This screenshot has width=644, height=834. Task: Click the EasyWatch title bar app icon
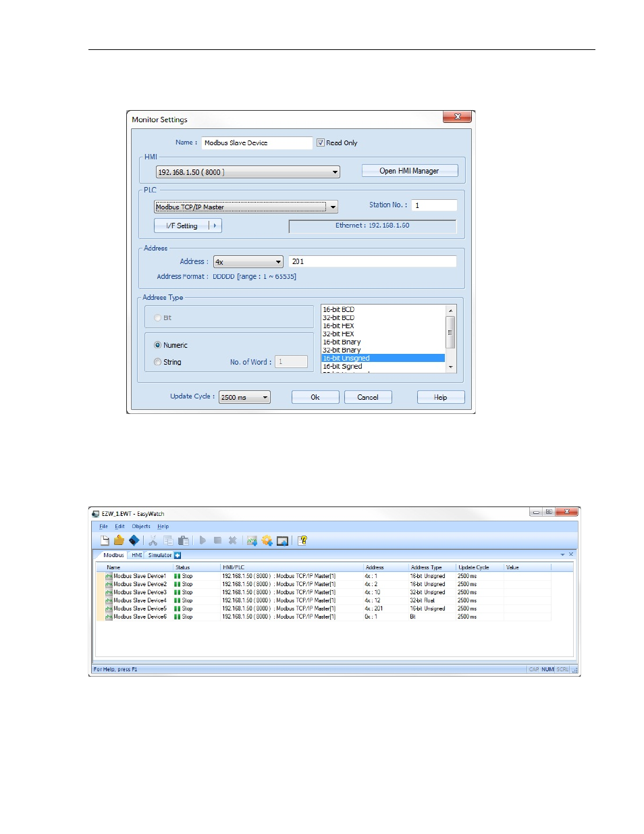96,514
